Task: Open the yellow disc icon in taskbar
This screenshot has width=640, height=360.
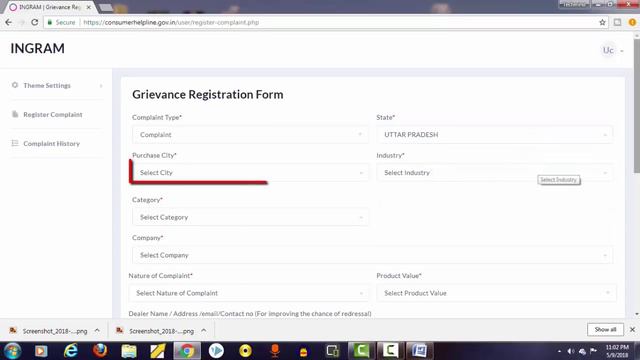Action: [x=245, y=351]
